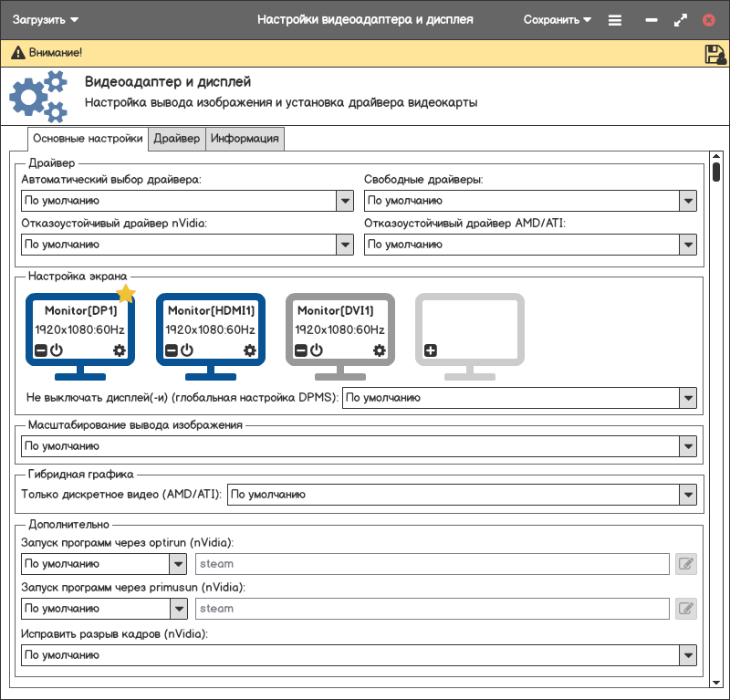Toggle power for Monitor[HDMI1]

187,350
